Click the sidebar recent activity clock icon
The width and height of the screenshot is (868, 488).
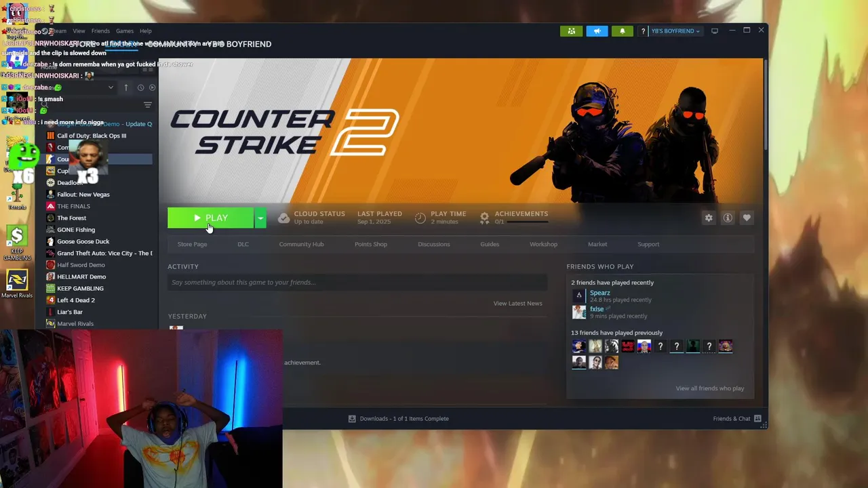140,87
